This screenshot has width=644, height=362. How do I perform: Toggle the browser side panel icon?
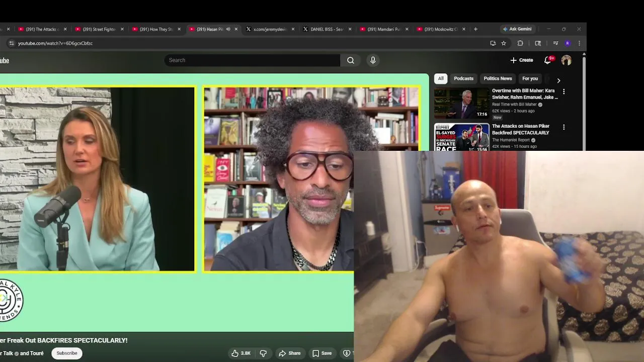point(538,43)
